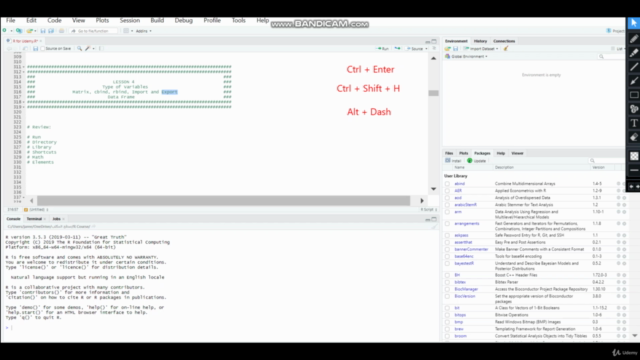Switch to the Terminal tab
Viewport: 640px width, 360px height.
tap(34, 219)
